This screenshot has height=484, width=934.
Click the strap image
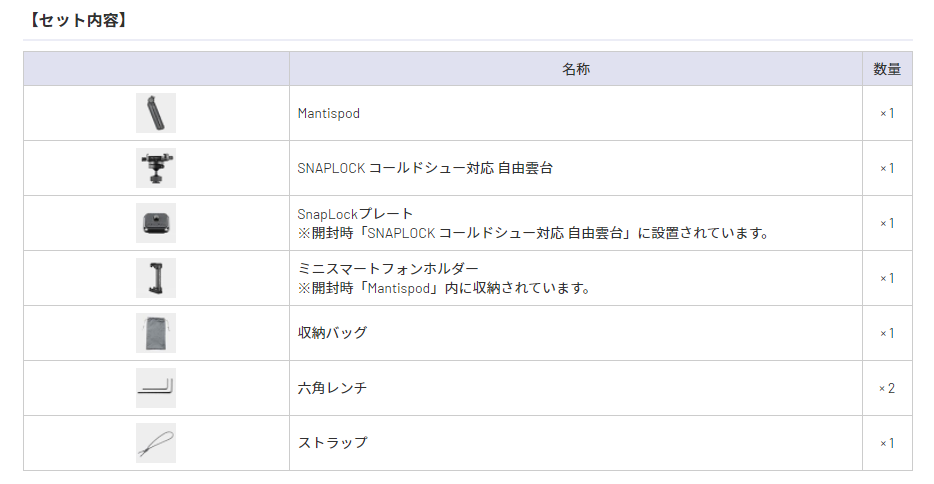156,443
